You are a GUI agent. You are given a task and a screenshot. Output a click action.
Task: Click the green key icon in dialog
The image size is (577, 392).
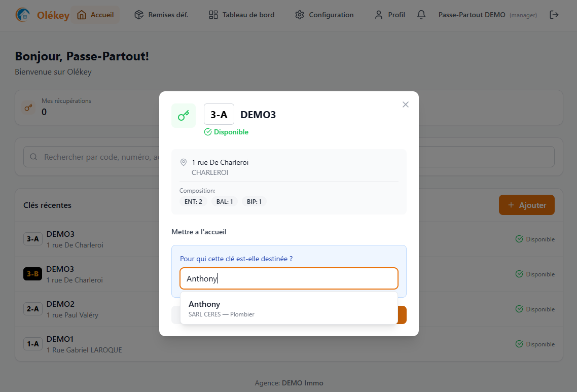[x=183, y=116]
